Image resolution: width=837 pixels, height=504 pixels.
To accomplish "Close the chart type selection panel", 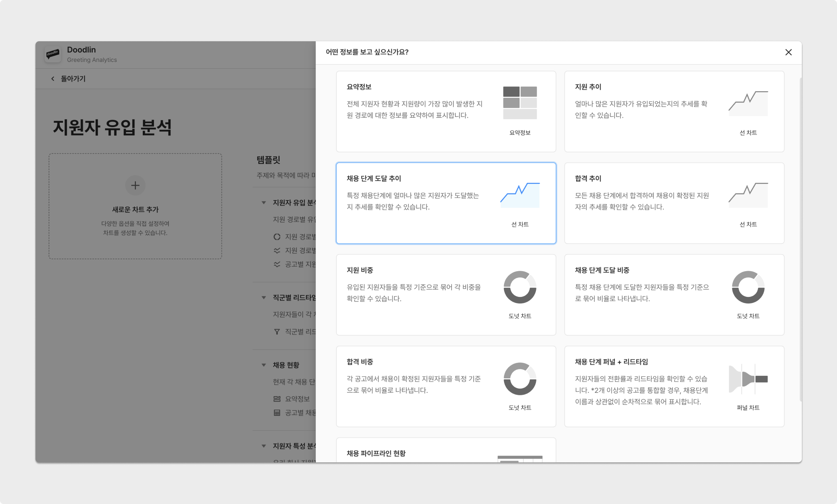I will pyautogui.click(x=788, y=52).
